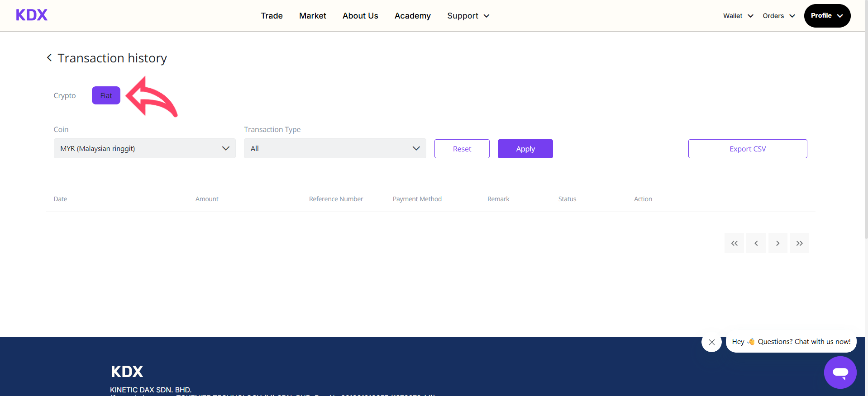Go to next page of results
868x396 pixels.
[777, 243]
